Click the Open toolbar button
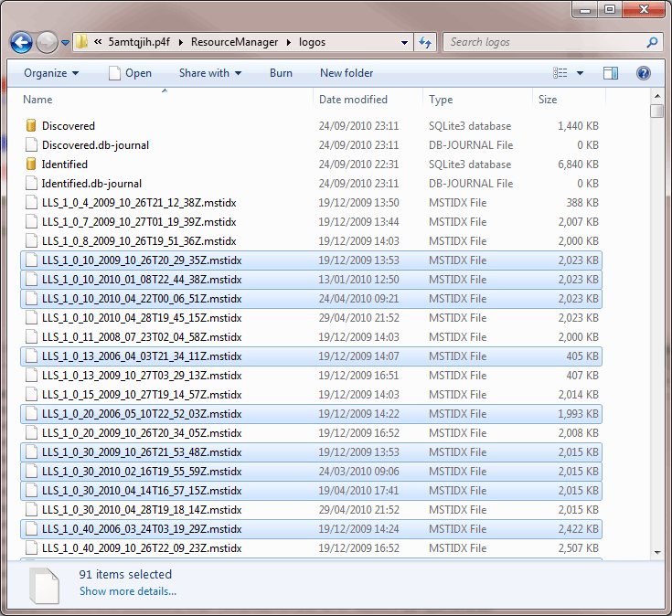672x616 pixels. click(130, 73)
